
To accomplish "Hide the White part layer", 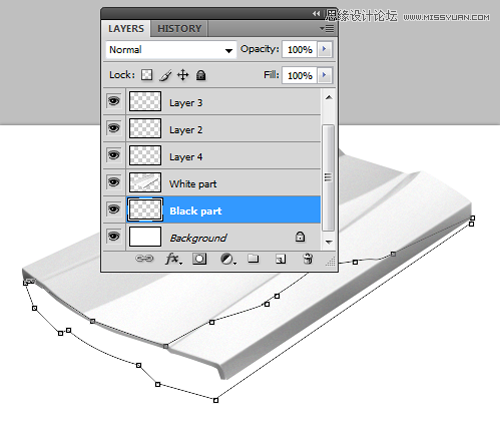I will tap(114, 182).
